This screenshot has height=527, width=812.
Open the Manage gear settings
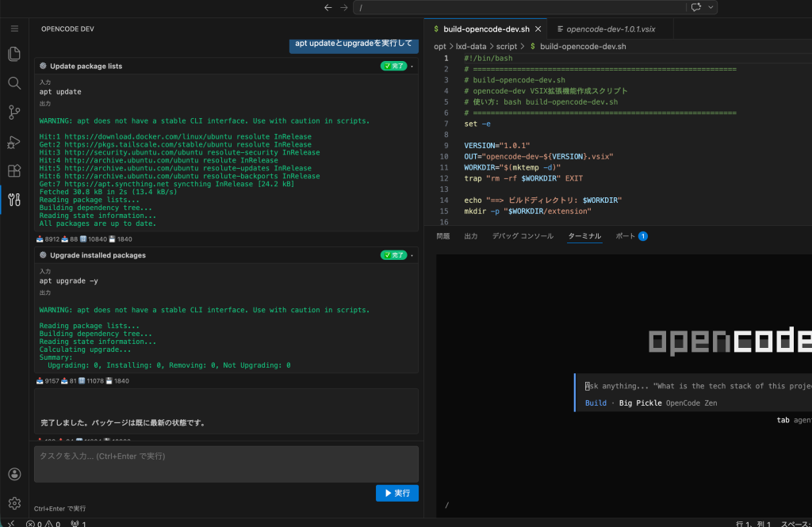[13, 503]
